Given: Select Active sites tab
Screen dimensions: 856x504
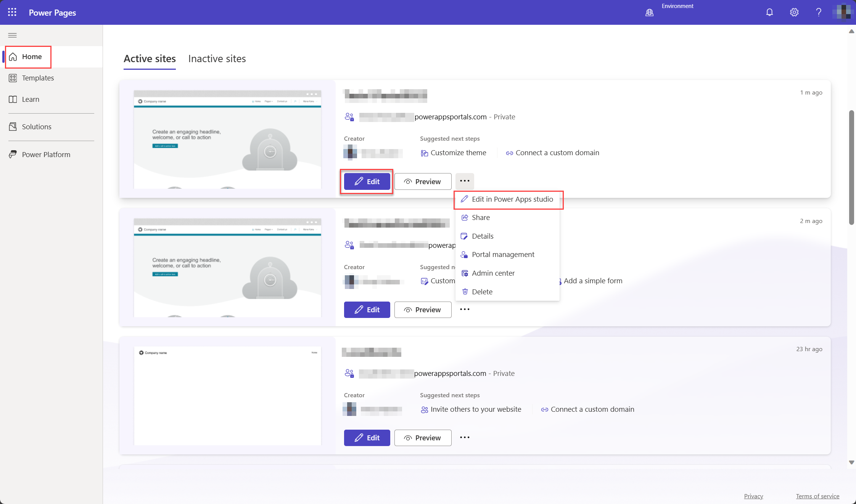Looking at the screenshot, I should (150, 58).
